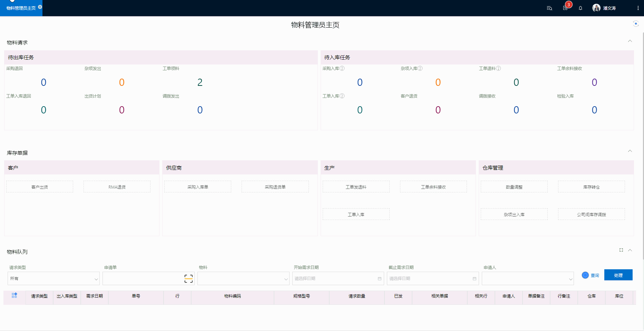Click the notification bell icon

point(580,8)
